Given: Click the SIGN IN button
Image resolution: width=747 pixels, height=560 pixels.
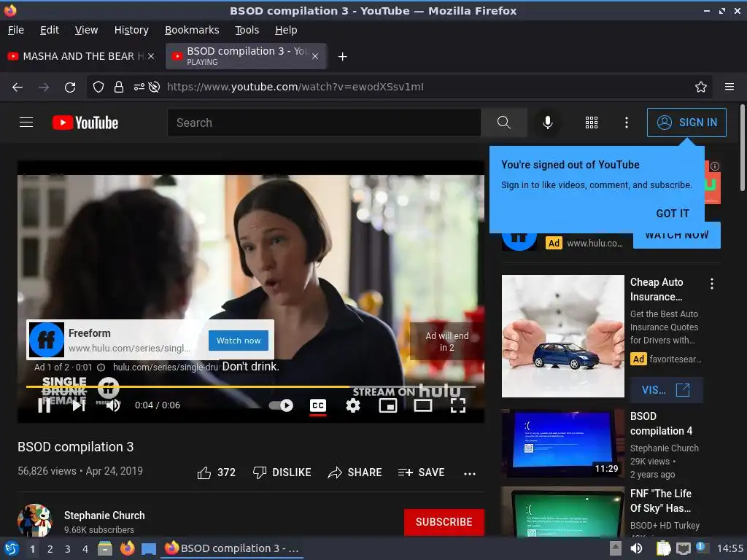Looking at the screenshot, I should point(686,122).
